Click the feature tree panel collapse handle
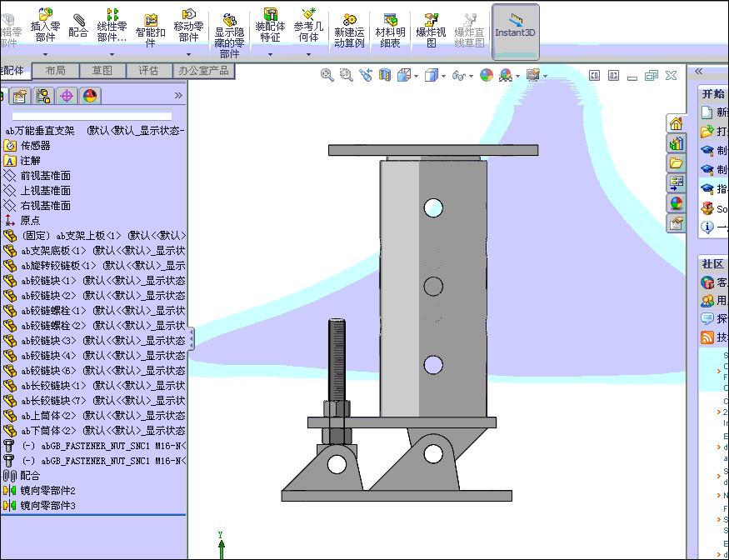Viewport: 729px width, 560px height. 191,338
